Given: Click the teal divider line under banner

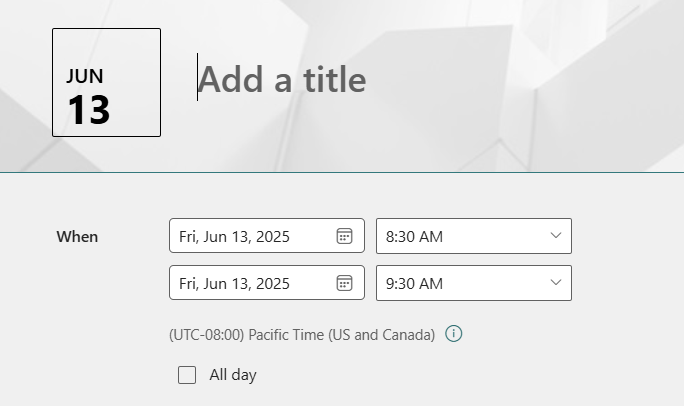Looking at the screenshot, I should tap(342, 172).
